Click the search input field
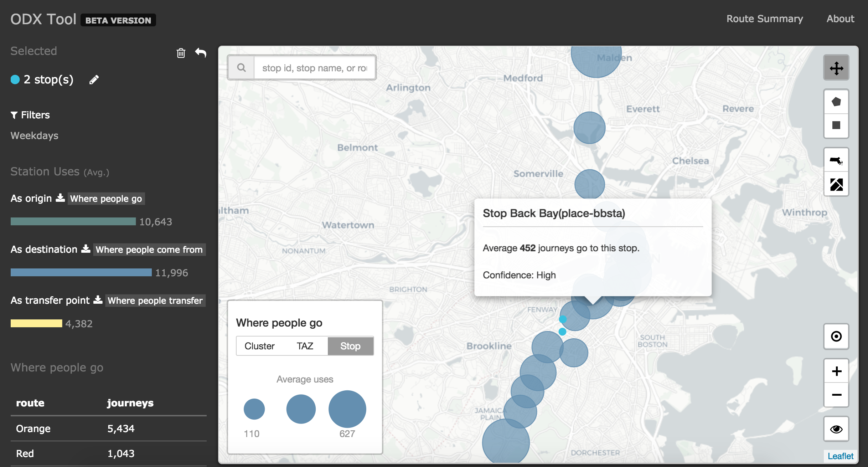 pos(315,68)
